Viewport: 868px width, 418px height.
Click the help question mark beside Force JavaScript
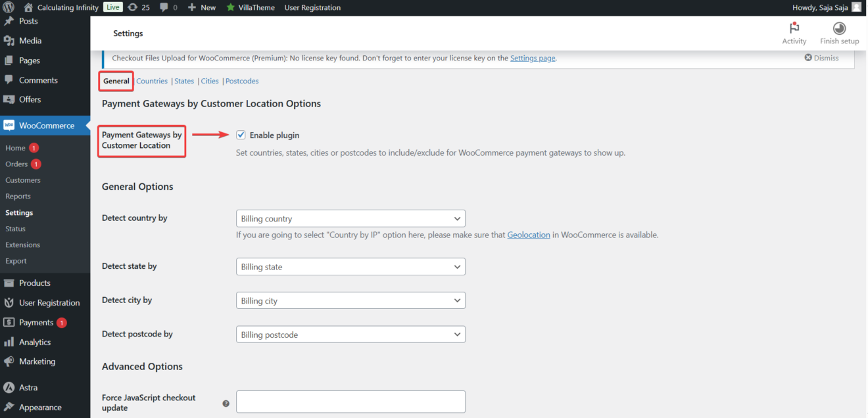[x=226, y=403]
